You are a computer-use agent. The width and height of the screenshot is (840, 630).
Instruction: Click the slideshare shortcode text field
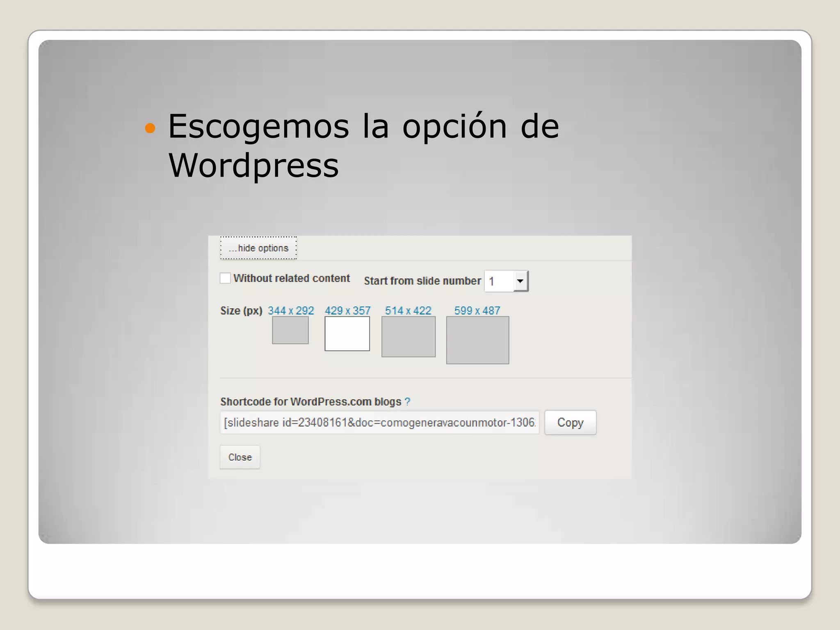click(x=380, y=422)
